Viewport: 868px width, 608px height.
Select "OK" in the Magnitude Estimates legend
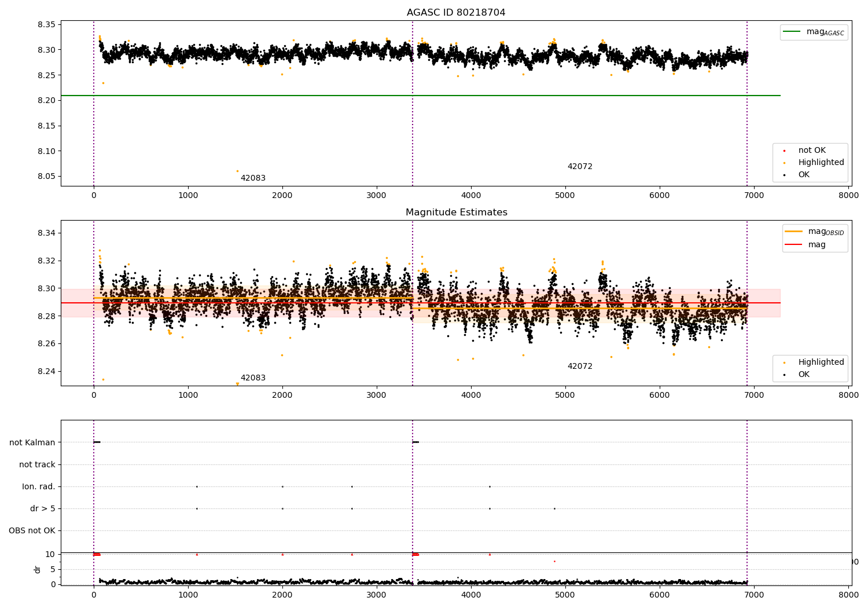click(804, 375)
